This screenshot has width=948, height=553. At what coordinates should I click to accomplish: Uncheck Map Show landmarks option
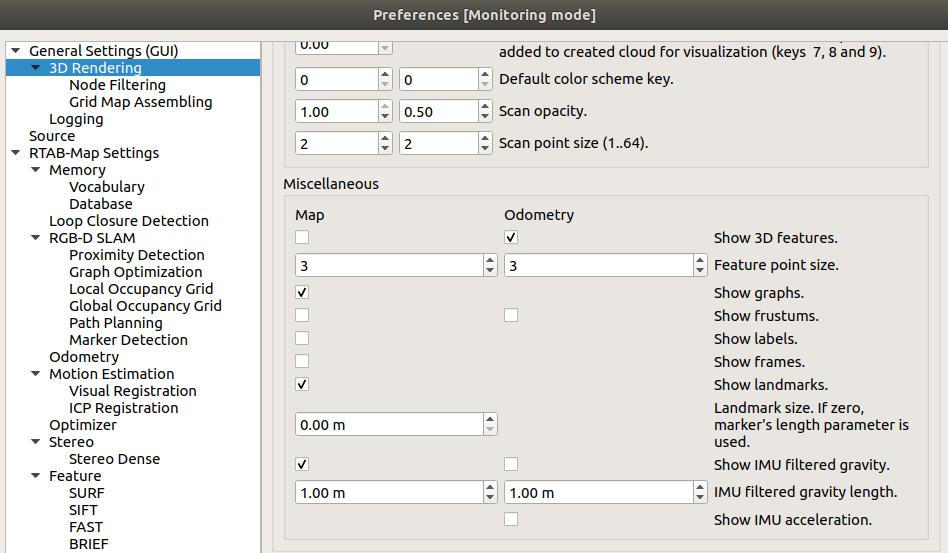[302, 384]
